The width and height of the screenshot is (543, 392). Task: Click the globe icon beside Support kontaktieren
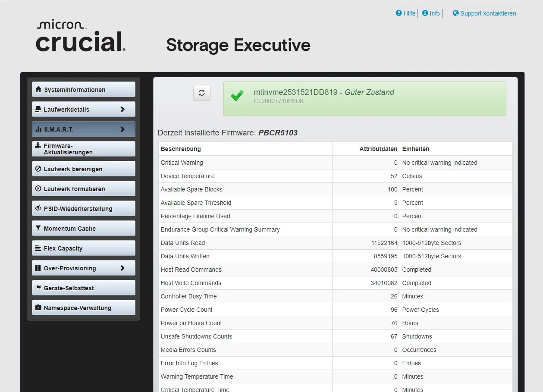pyautogui.click(x=455, y=13)
